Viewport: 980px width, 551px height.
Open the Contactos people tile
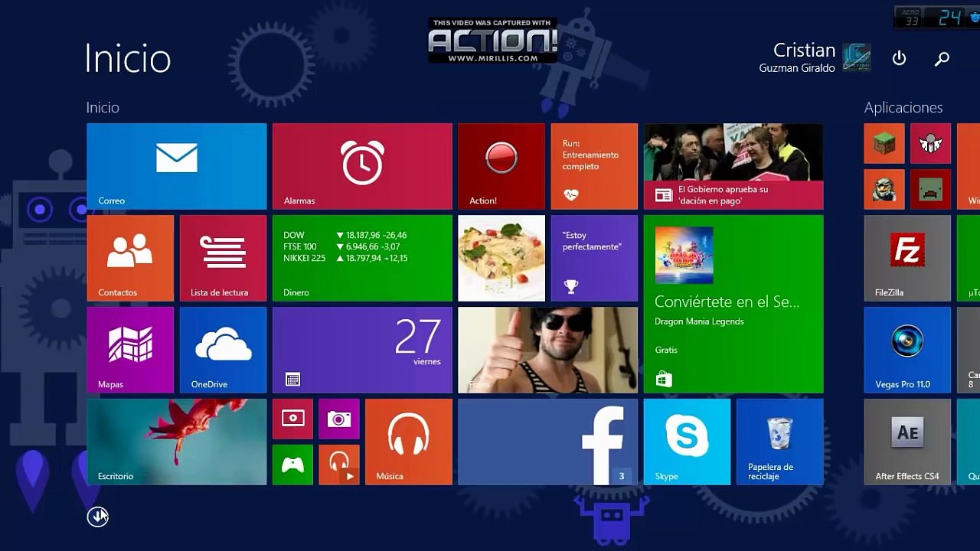pyautogui.click(x=130, y=258)
